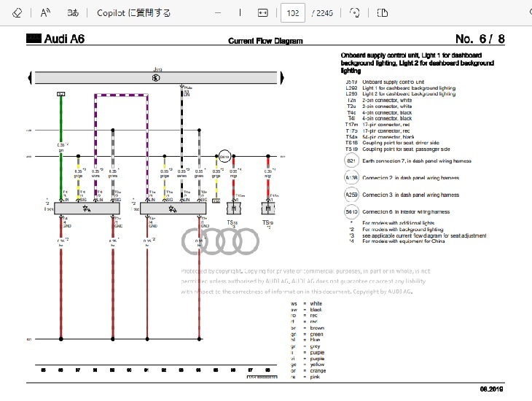Rotate the PDF page
Viewport: 532px width, 401px height.
355,13
